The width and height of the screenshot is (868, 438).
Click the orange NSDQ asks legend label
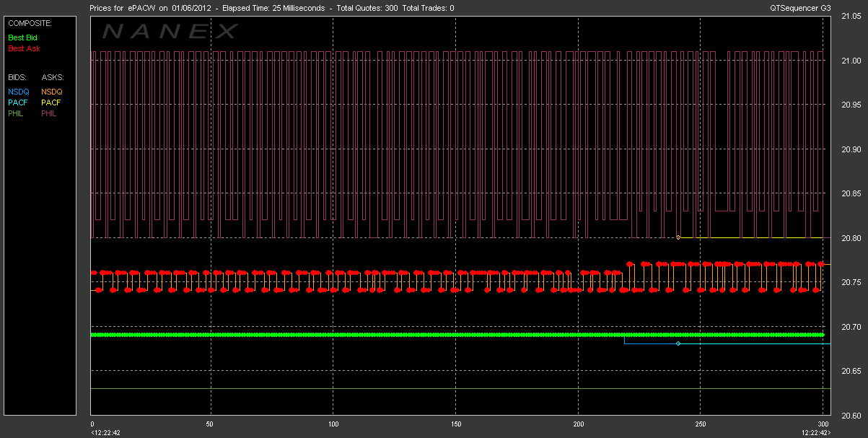click(52, 92)
